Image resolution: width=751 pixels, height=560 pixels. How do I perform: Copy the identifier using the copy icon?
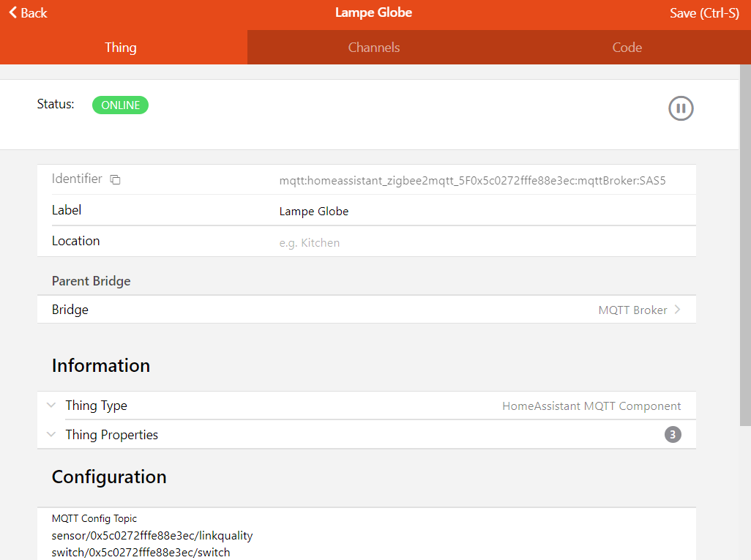[115, 179]
